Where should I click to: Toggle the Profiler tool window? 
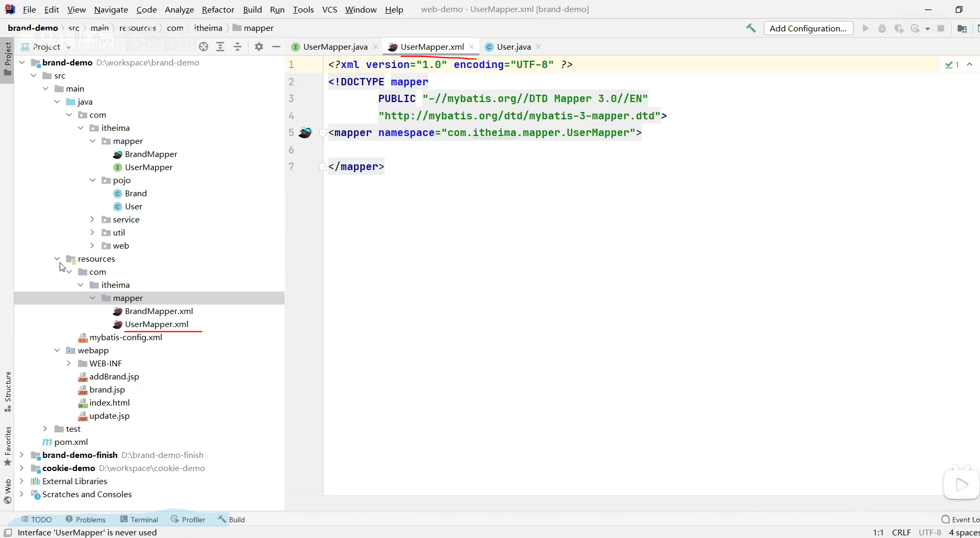point(188,519)
